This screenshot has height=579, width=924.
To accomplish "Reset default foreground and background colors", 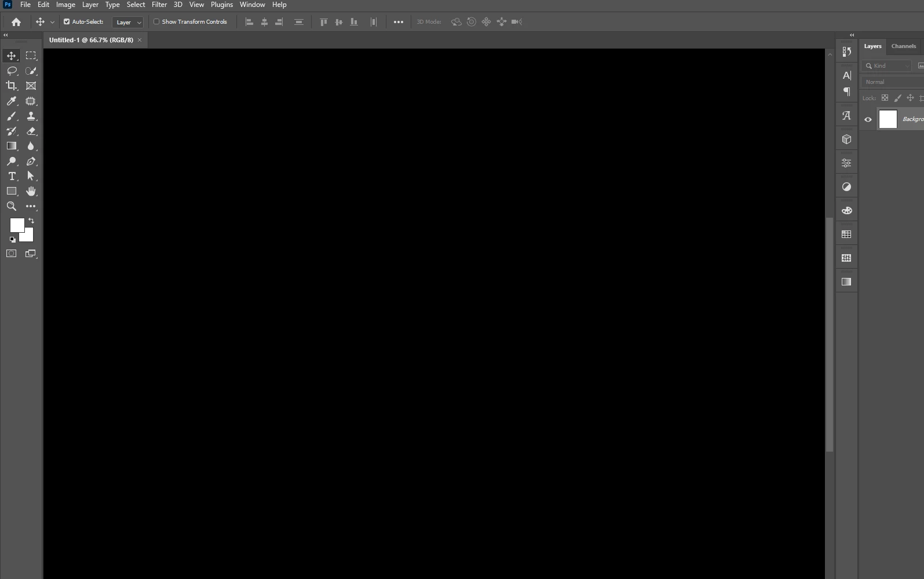I will pos(12,239).
